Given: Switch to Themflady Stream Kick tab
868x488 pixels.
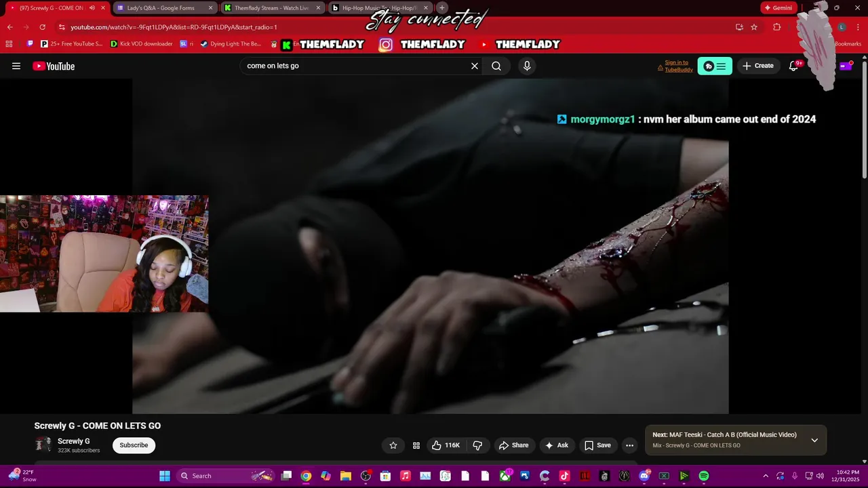Looking at the screenshot, I should coord(273,8).
